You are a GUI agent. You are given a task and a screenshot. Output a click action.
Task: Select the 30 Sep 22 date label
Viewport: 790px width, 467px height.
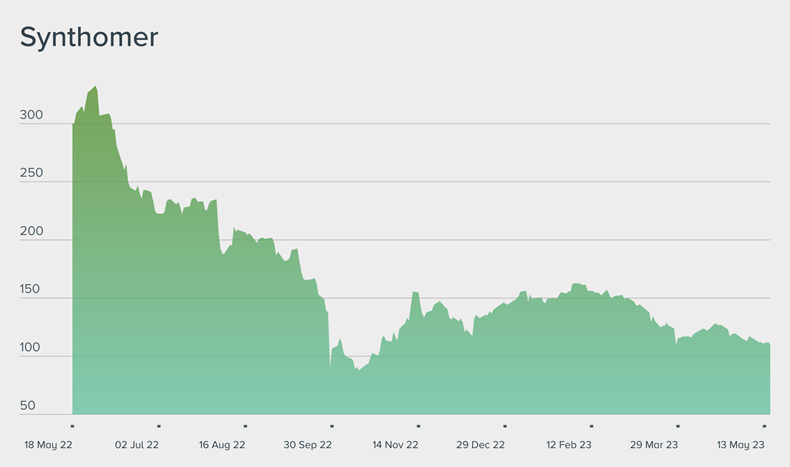(307, 444)
